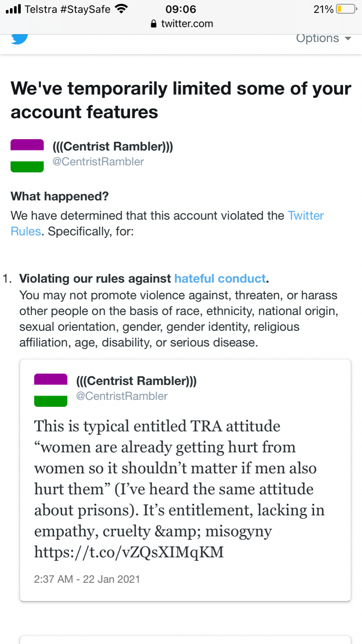This screenshot has width=362, height=644.
Task: Click the @CentristRambler handle under the heading
Action: [x=98, y=162]
